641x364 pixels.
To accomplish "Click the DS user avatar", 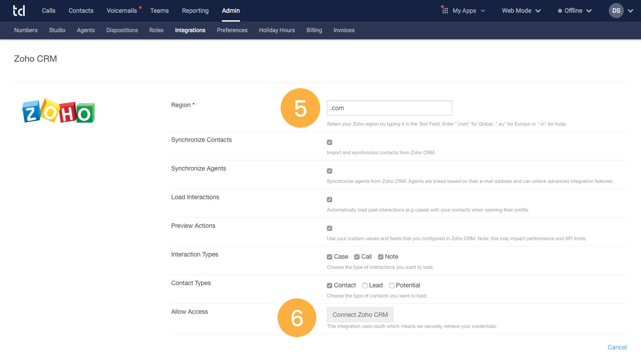I will coord(616,11).
